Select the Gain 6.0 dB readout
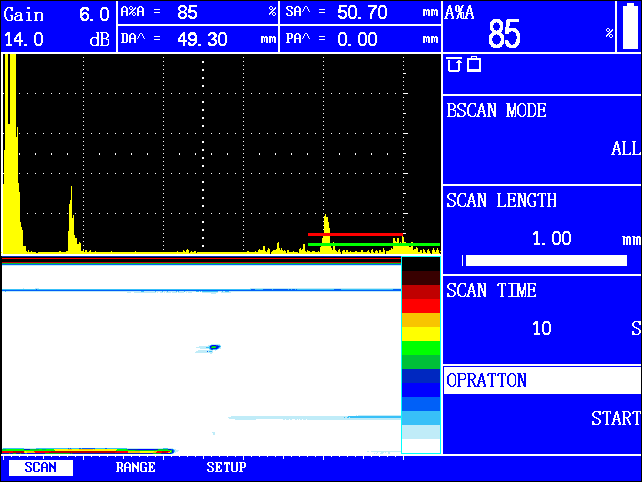Screen dimensions: 642x482 click(58, 27)
